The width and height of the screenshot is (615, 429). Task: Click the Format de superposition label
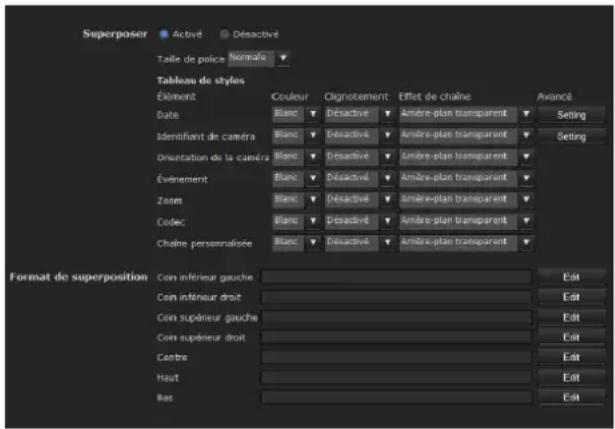[x=78, y=277]
